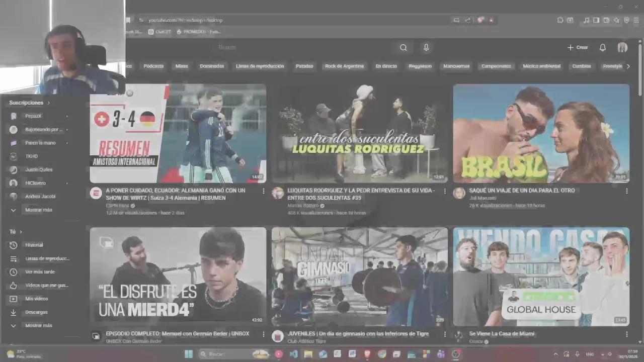Play the Suiza 3-4 Alemania resumen thumbnail
This screenshot has width=644, height=362.
click(x=178, y=133)
